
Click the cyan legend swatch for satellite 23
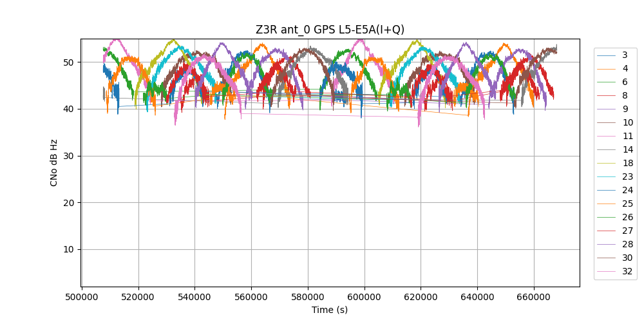point(606,176)
